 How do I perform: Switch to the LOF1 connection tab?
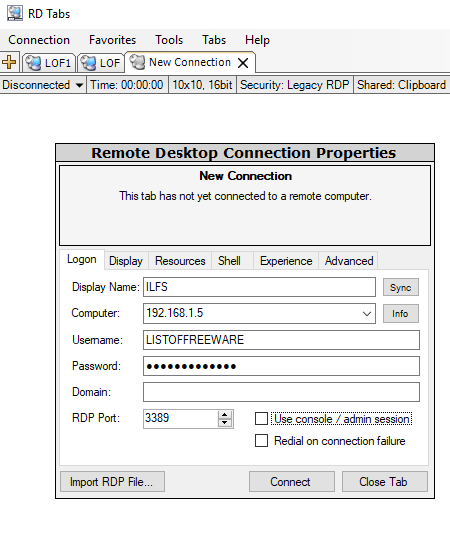[x=49, y=63]
